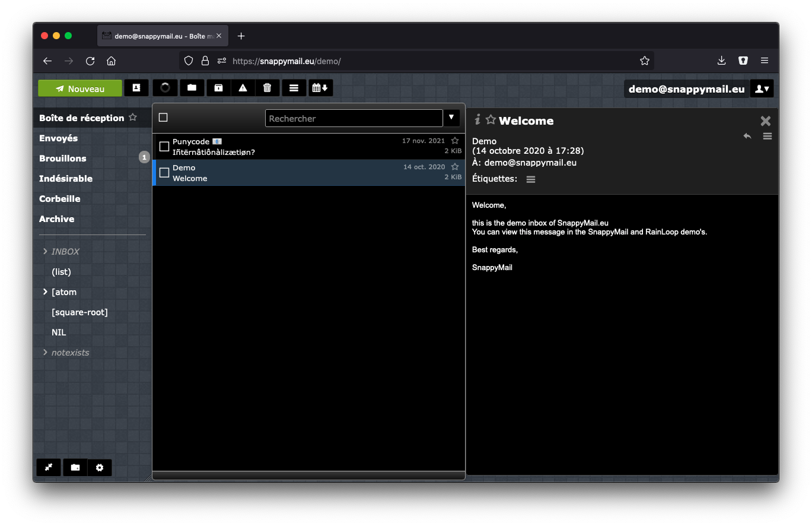Toggle the select-all messages checkbox
The width and height of the screenshot is (812, 526).
click(x=163, y=118)
